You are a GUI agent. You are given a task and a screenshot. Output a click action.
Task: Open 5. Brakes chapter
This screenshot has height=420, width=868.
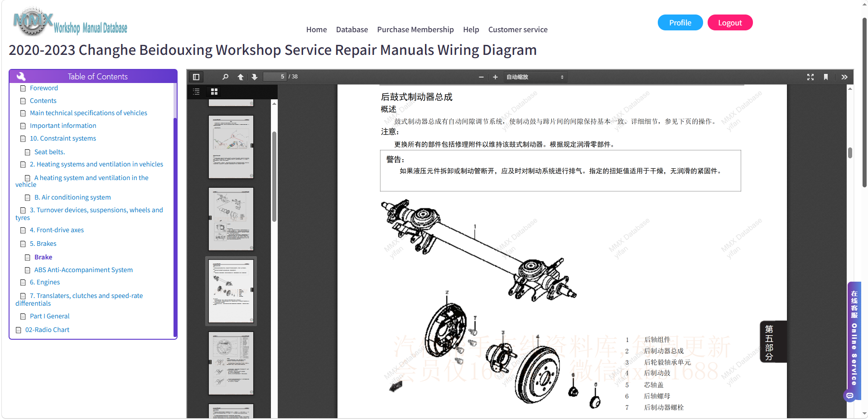(43, 244)
